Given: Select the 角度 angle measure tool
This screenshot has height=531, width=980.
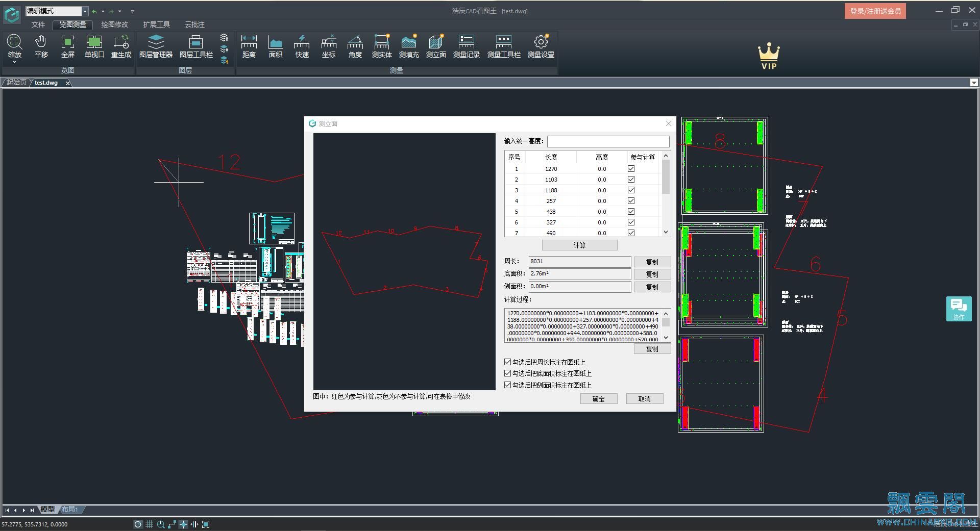Looking at the screenshot, I should [x=355, y=45].
